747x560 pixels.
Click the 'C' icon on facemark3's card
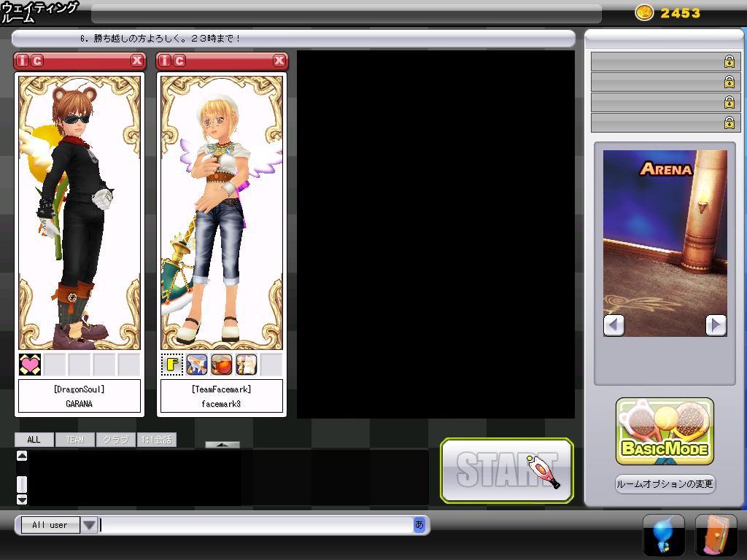[x=179, y=61]
